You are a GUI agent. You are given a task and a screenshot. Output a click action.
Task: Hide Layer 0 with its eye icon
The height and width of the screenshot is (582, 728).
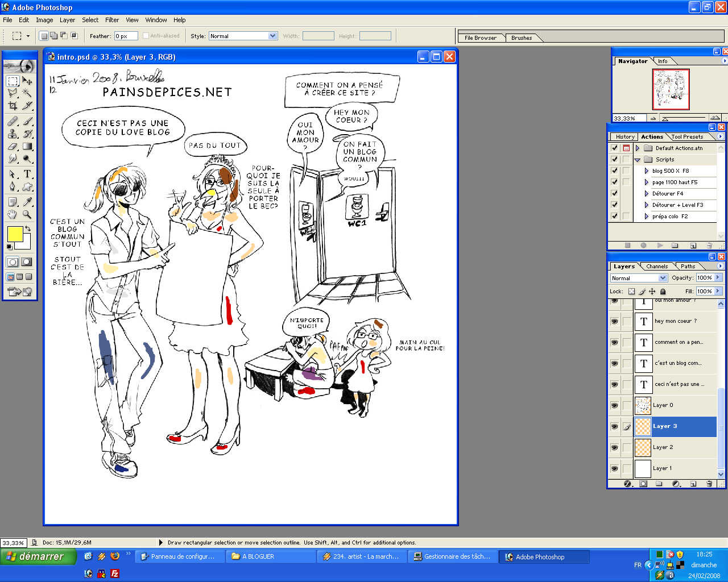coord(614,405)
